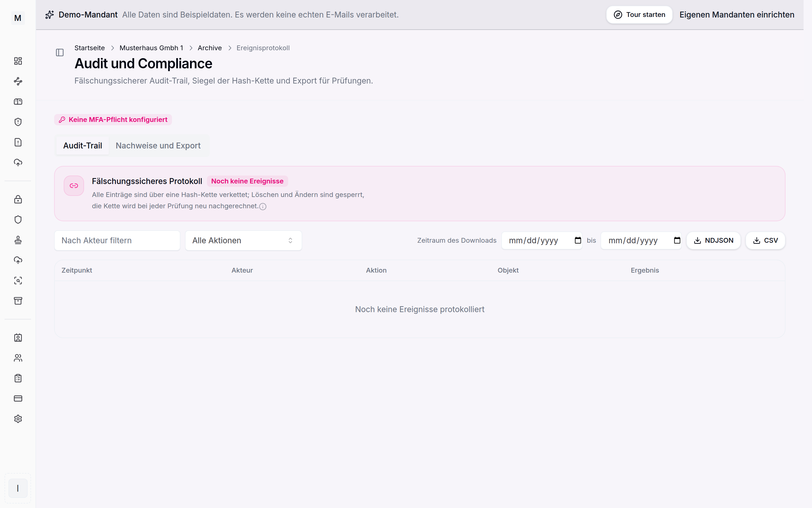
Task: Open the plain shield icon in sidebar
Action: [18, 220]
